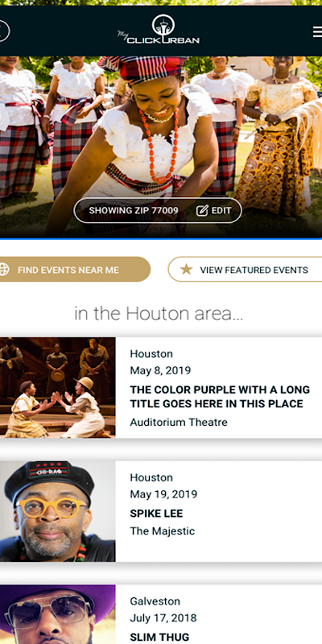Screen dimensions: 322x644
Task: Tap the globe icon in Find Events button
Action: 4,270
